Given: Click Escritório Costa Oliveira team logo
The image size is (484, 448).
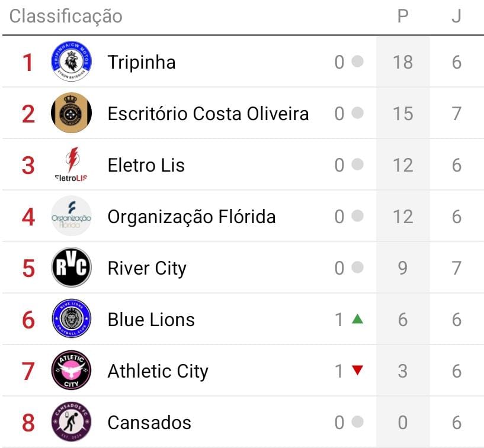Looking at the screenshot, I should click(71, 113).
